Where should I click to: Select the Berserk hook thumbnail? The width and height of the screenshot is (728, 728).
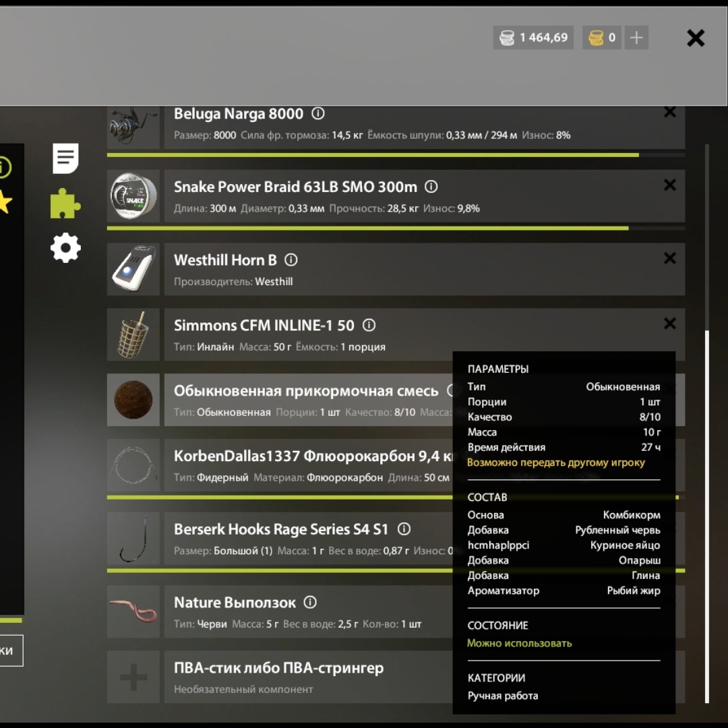[133, 538]
